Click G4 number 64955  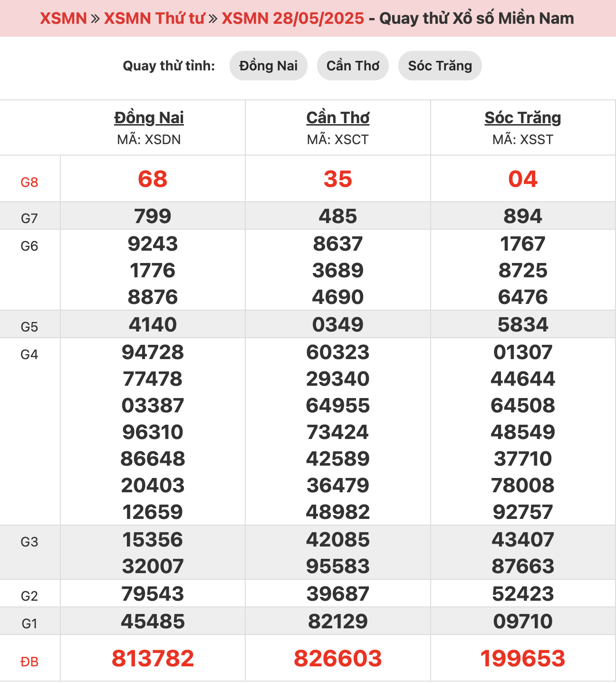pyautogui.click(x=338, y=406)
